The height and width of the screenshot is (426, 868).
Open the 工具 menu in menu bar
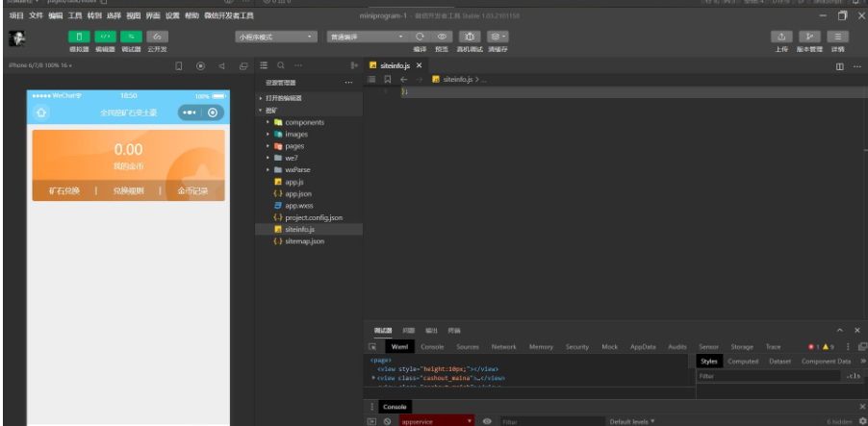[x=75, y=16]
